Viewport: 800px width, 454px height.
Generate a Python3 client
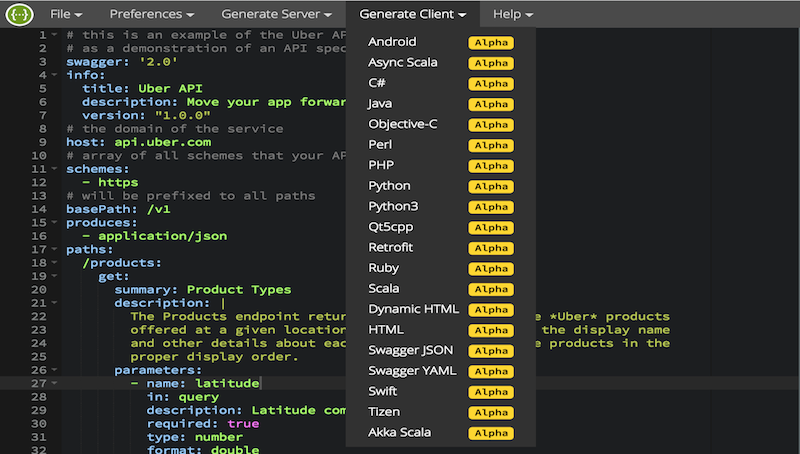[x=394, y=206]
